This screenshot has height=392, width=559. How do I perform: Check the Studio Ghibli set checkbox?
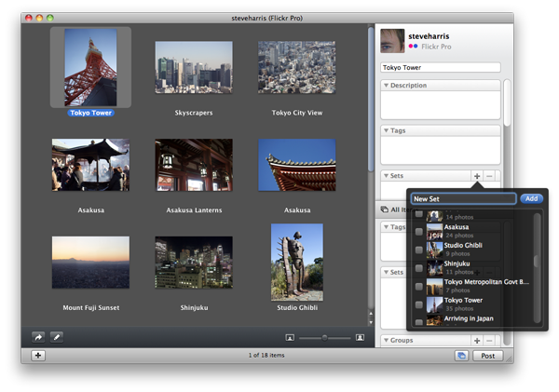tap(419, 250)
